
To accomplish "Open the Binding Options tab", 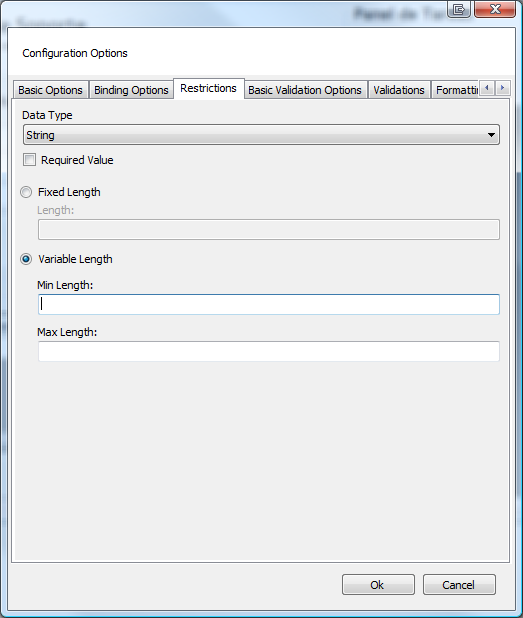I will (131, 90).
